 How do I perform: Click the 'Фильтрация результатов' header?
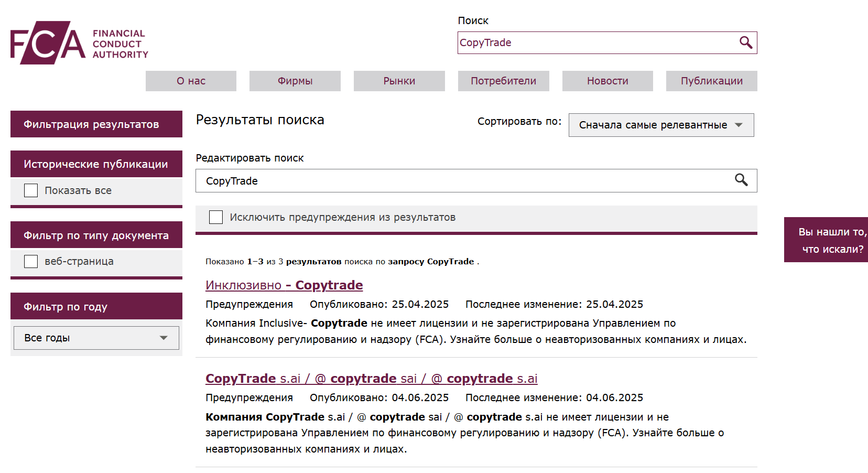[96, 124]
